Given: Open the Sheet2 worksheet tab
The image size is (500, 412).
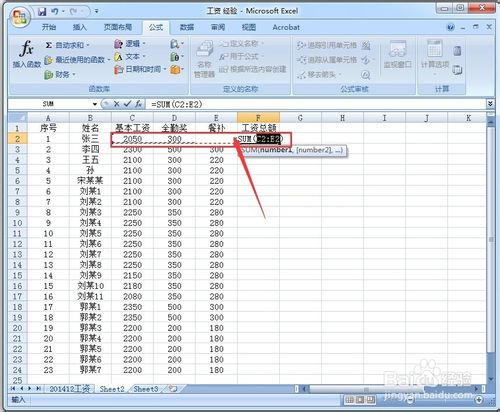Looking at the screenshot, I should [112, 389].
